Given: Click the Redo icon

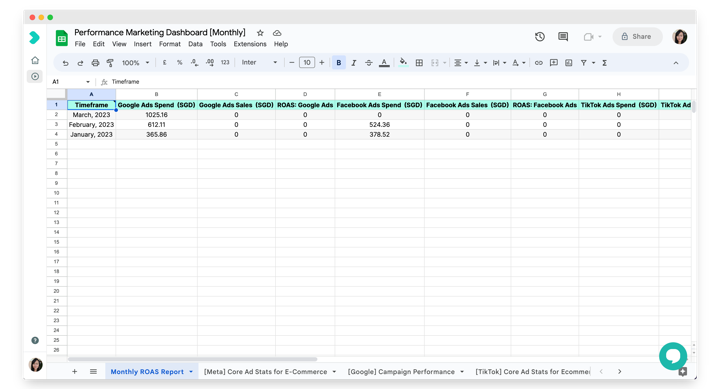Looking at the screenshot, I should (80, 63).
